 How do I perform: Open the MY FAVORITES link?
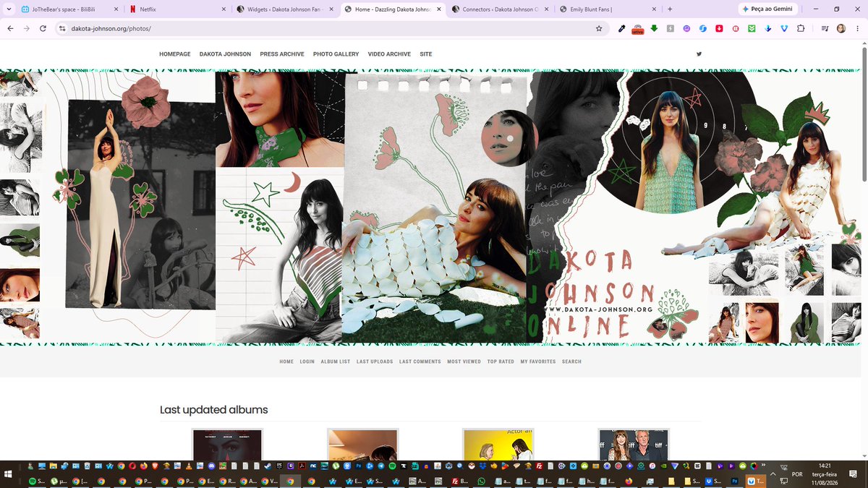point(538,361)
